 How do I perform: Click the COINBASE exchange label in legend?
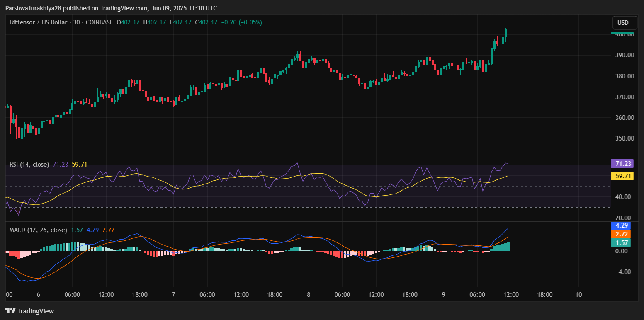(99, 22)
